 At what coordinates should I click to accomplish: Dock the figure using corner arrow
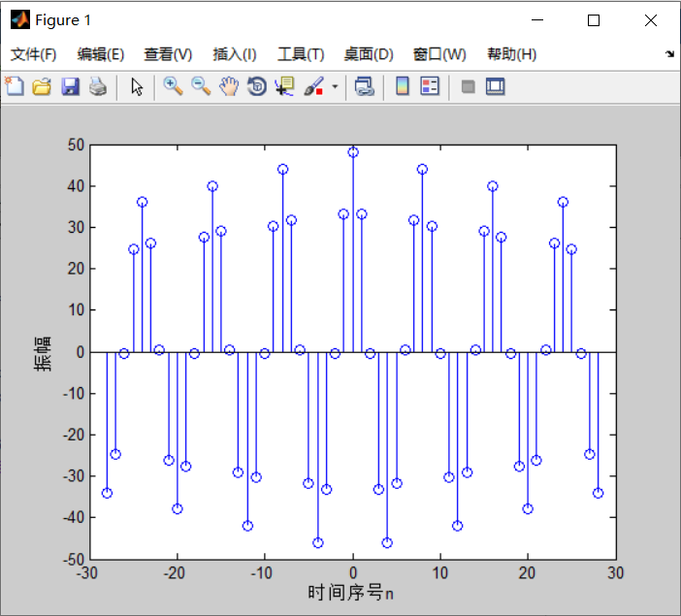(x=669, y=54)
